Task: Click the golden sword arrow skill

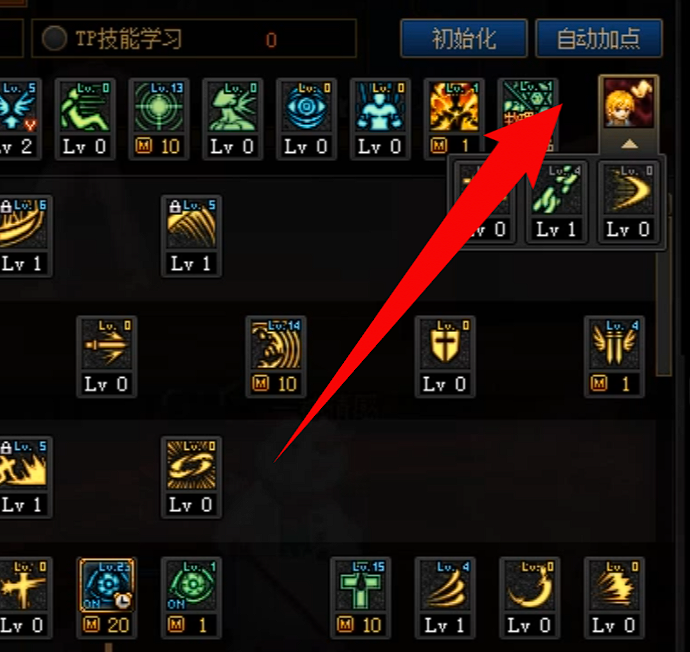Action: click(107, 344)
